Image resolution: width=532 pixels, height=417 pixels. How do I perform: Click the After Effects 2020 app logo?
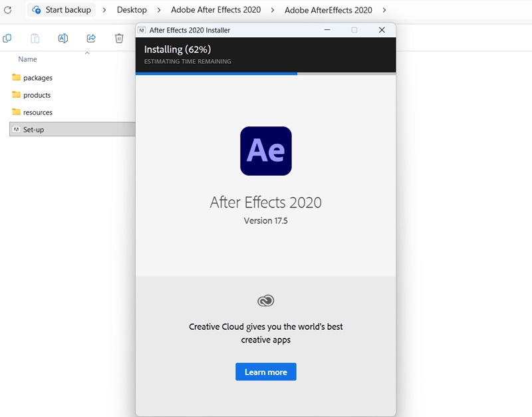pyautogui.click(x=265, y=150)
